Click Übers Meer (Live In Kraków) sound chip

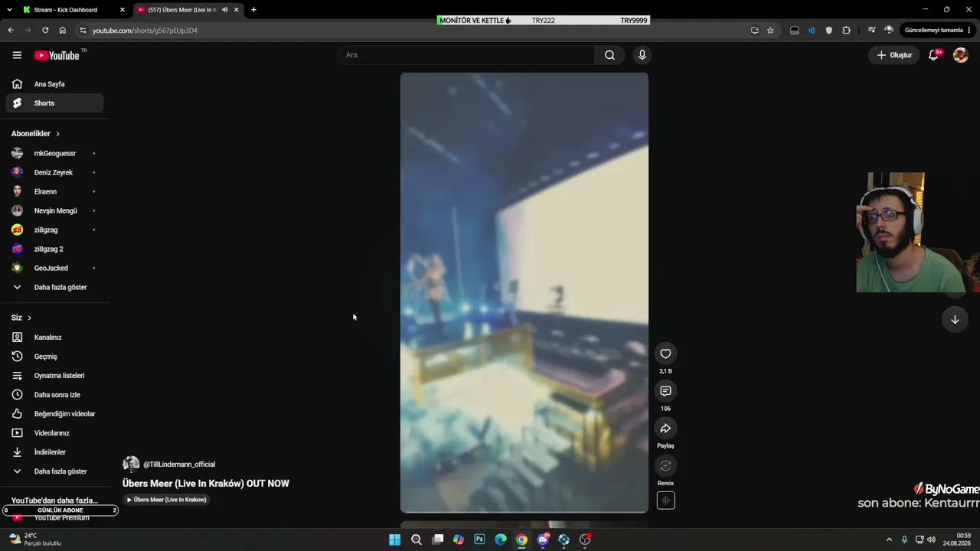click(x=166, y=500)
